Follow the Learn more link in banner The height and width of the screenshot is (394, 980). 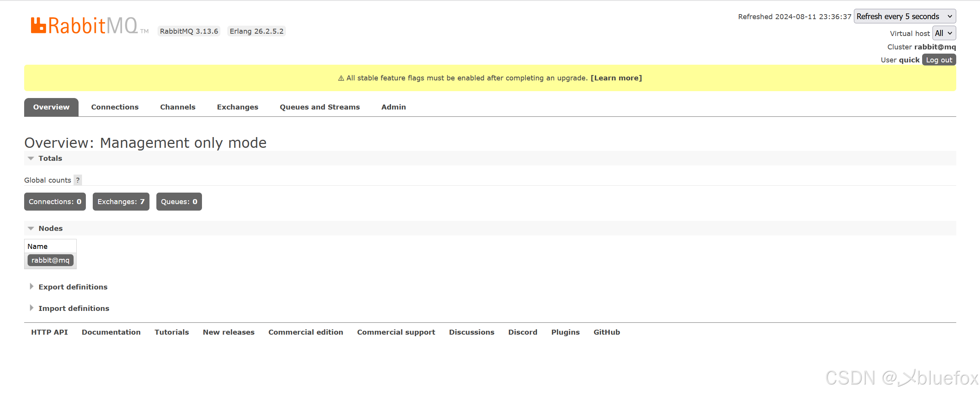(616, 78)
